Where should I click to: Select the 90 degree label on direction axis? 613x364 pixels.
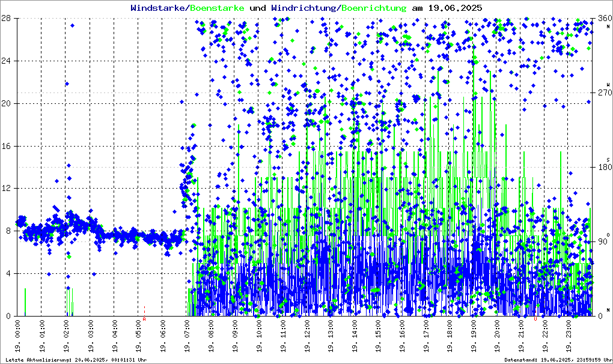tap(603, 241)
